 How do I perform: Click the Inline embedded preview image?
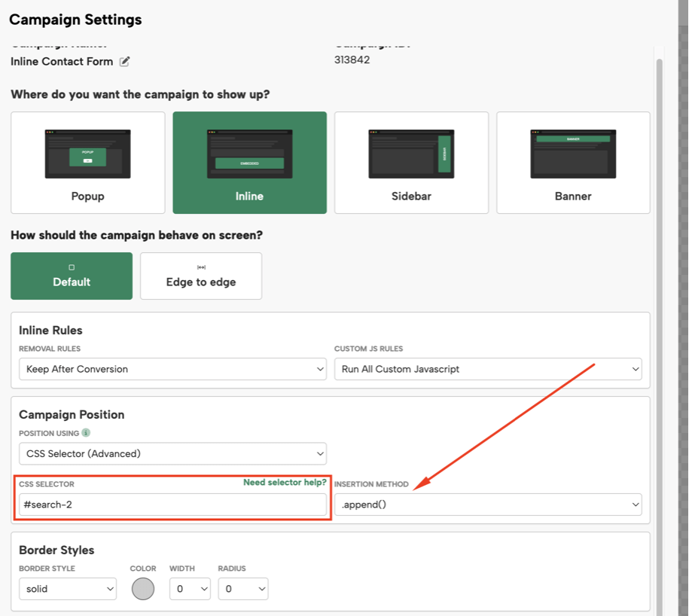(x=249, y=154)
